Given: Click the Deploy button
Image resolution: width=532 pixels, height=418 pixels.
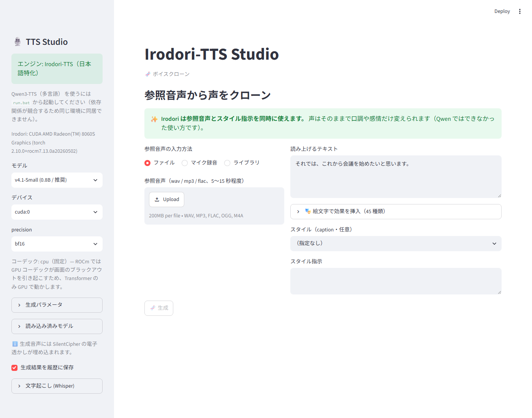Looking at the screenshot, I should point(502,11).
